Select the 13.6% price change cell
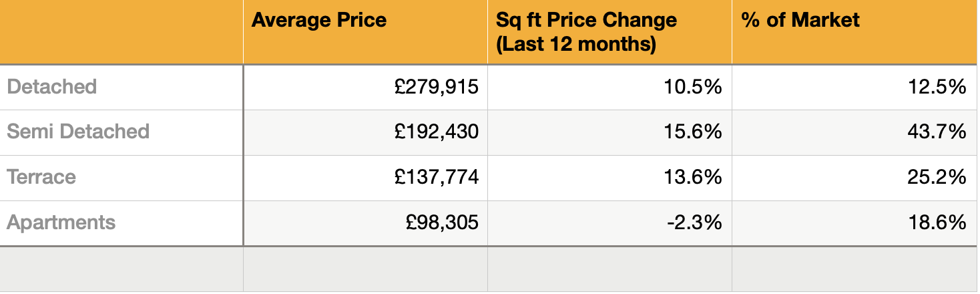The image size is (980, 294). [x=609, y=178]
